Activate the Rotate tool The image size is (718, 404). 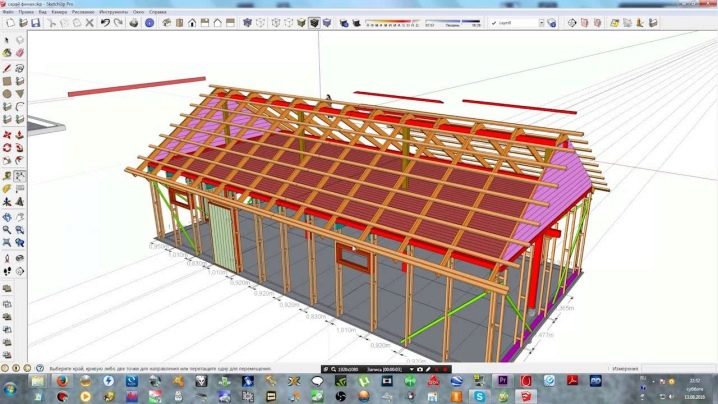click(7, 147)
